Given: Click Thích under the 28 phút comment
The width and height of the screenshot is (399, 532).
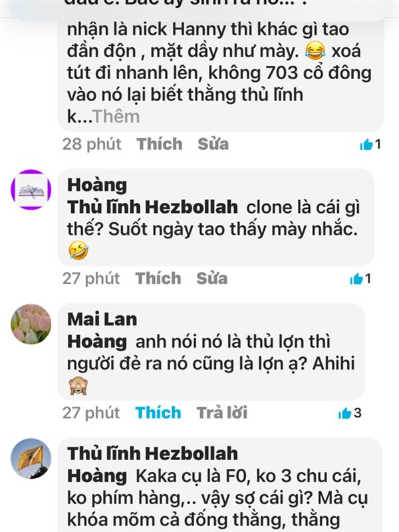Looking at the screenshot, I should coord(160,144).
